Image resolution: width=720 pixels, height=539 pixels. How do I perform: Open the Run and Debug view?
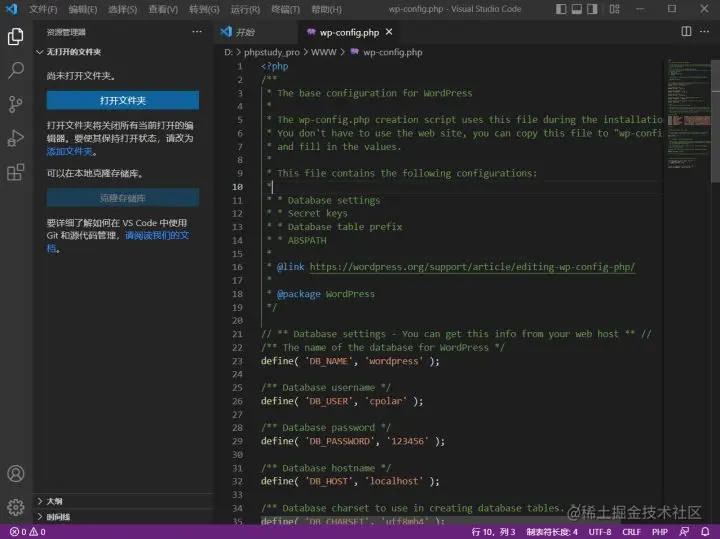click(16, 138)
